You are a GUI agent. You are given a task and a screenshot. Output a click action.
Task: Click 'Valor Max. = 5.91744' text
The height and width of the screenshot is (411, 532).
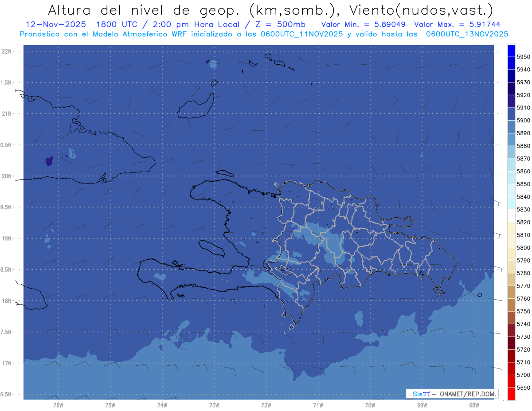pos(457,24)
